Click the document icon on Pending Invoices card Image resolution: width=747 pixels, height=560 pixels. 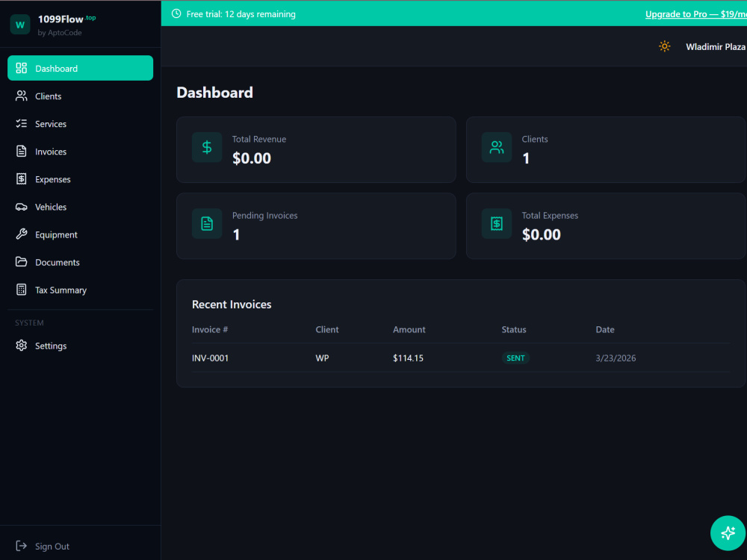coord(207,223)
